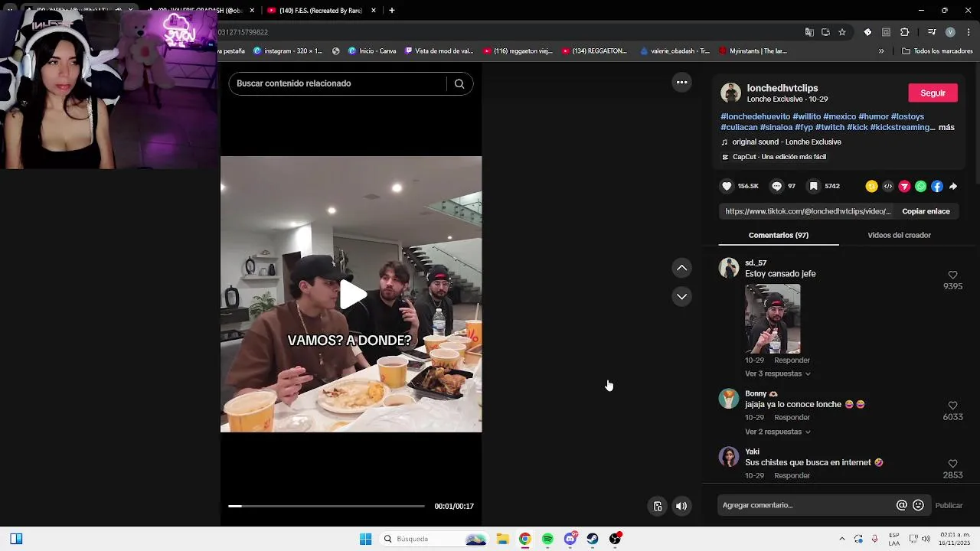Play the paused TikTok video
Screen dimensions: 980x551
pyautogui.click(x=352, y=295)
